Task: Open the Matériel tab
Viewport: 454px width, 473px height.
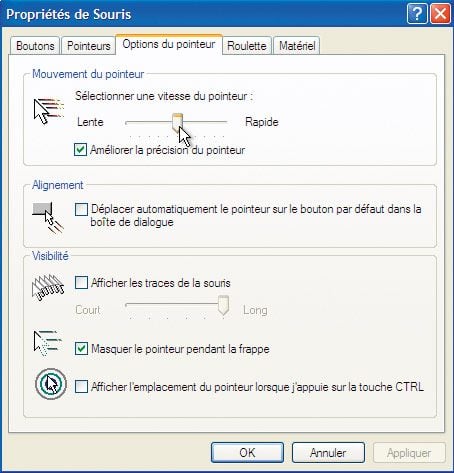Action: pos(297,46)
